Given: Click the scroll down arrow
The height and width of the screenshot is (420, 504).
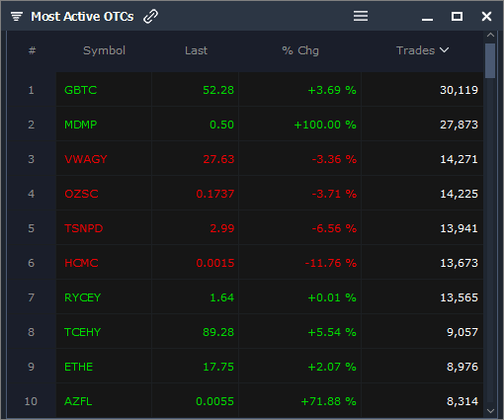Looking at the screenshot, I should (x=490, y=411).
